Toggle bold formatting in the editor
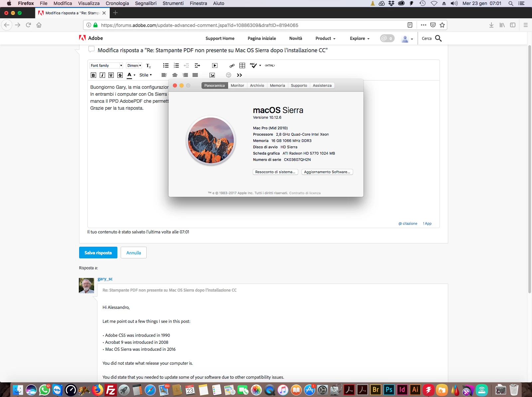The height and width of the screenshot is (397, 532). click(x=93, y=75)
